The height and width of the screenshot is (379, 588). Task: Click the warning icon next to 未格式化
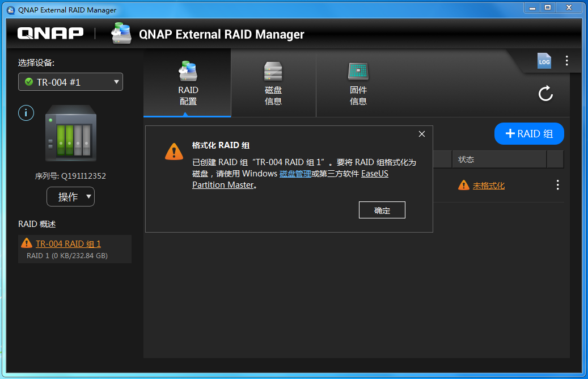click(x=464, y=185)
